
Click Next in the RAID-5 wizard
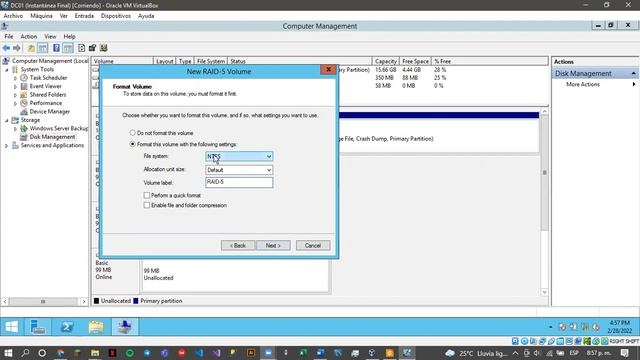273,245
